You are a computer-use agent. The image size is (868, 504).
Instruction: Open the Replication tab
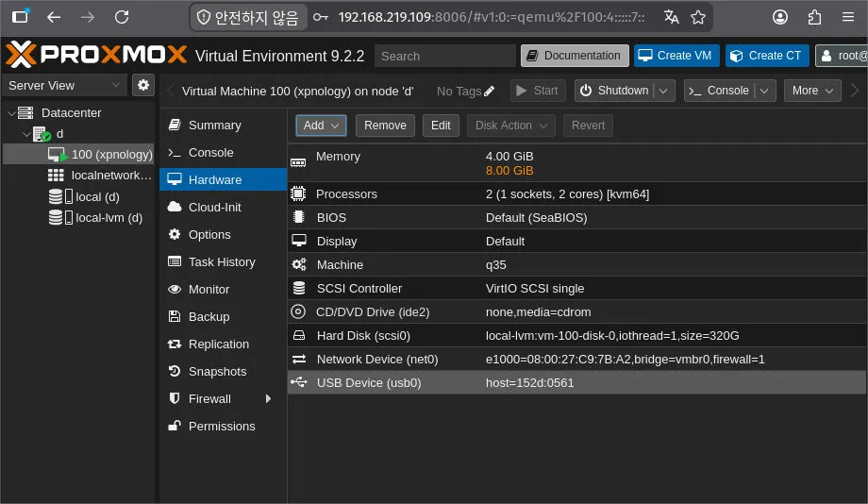(223, 344)
